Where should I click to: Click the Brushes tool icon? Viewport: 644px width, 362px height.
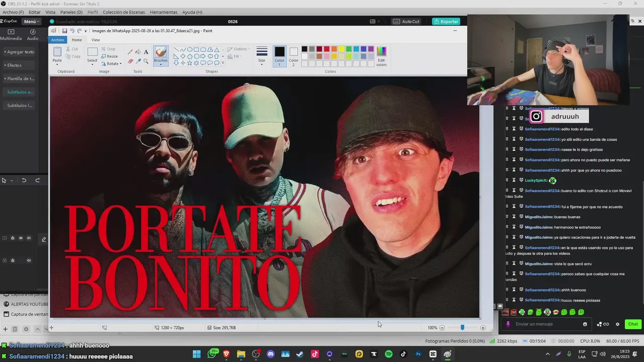[x=160, y=52]
